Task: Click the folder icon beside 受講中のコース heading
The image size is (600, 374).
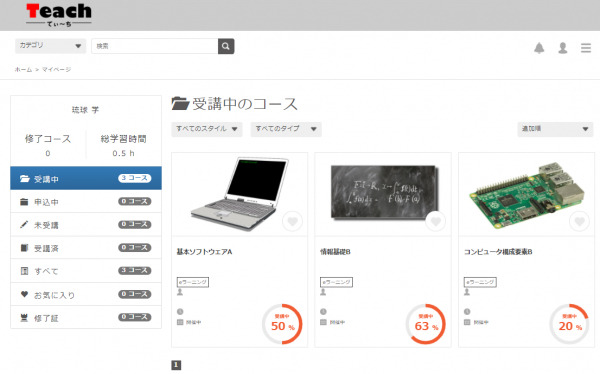Action: (x=180, y=103)
